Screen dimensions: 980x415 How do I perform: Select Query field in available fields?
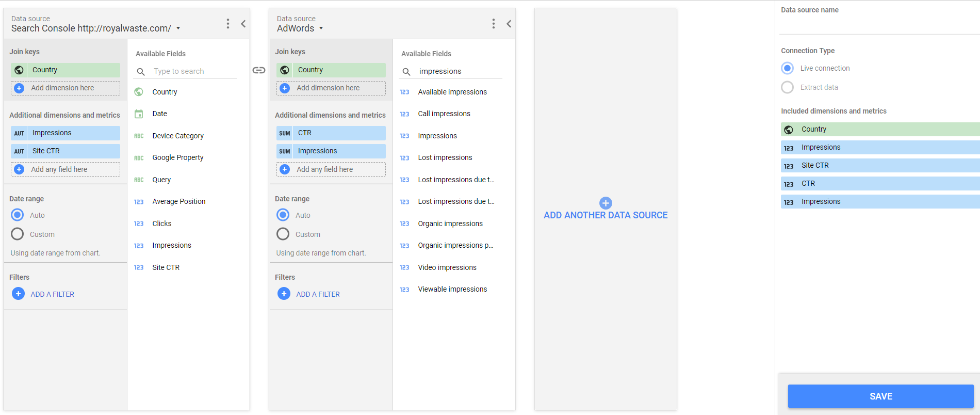161,180
